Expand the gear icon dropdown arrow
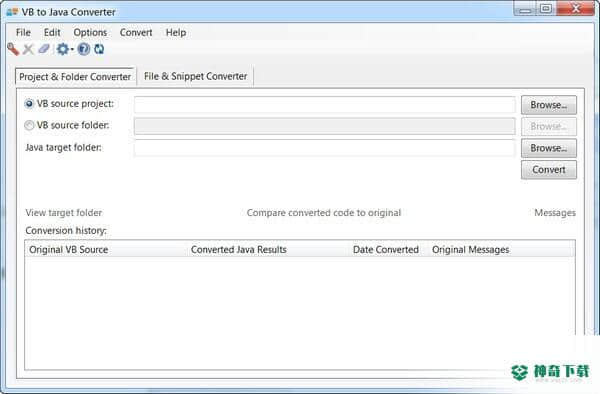The width and height of the screenshot is (600, 394). [x=72, y=49]
